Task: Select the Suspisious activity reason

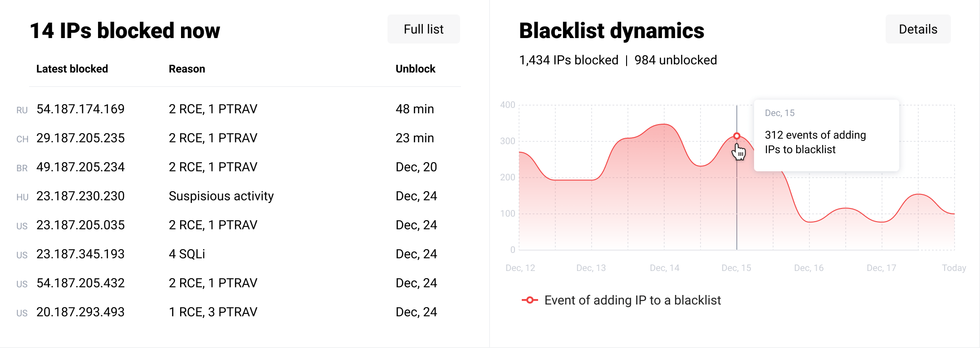Action: pyautogui.click(x=221, y=196)
